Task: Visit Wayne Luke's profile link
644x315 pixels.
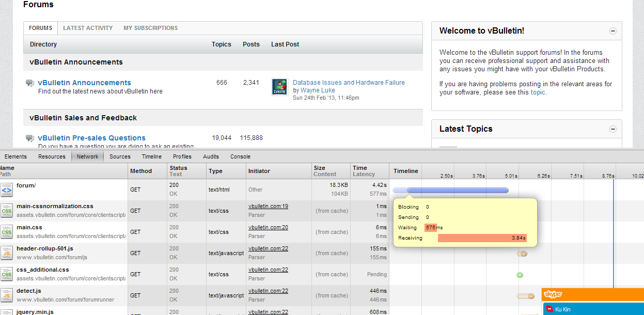Action: click(x=318, y=90)
